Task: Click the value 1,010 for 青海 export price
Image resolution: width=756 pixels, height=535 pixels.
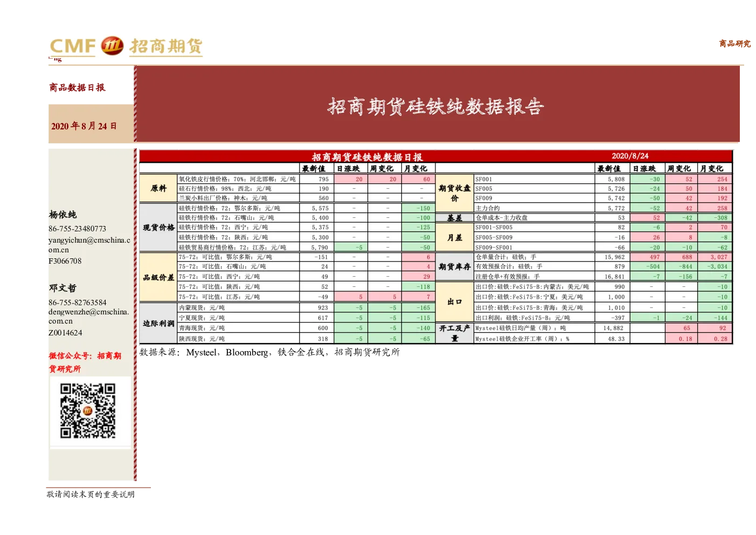Action: [616, 307]
